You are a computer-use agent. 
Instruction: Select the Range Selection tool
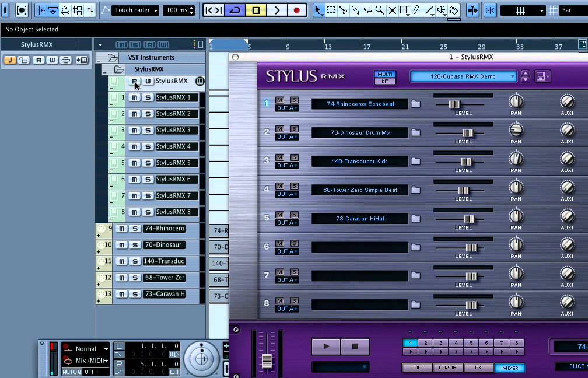click(x=331, y=10)
